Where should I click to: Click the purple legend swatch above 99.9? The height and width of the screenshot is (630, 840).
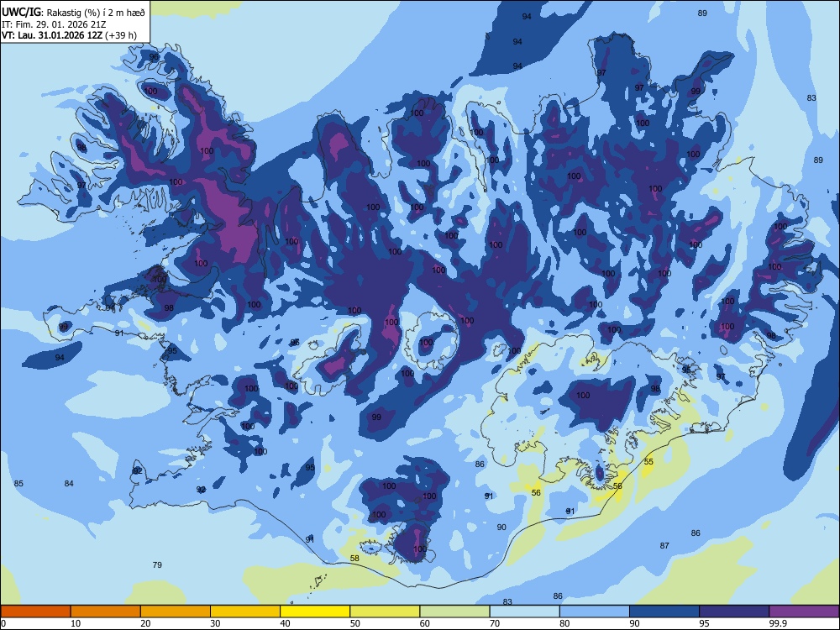click(804, 612)
